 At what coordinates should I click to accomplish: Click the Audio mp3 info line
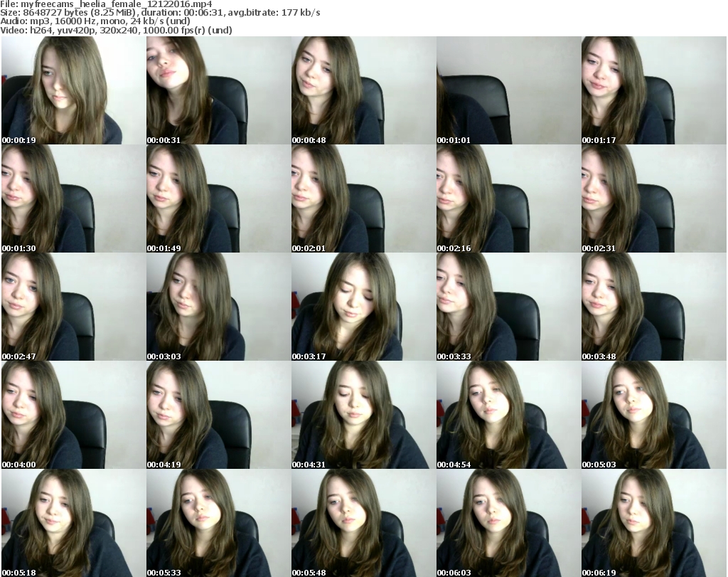click(x=95, y=21)
